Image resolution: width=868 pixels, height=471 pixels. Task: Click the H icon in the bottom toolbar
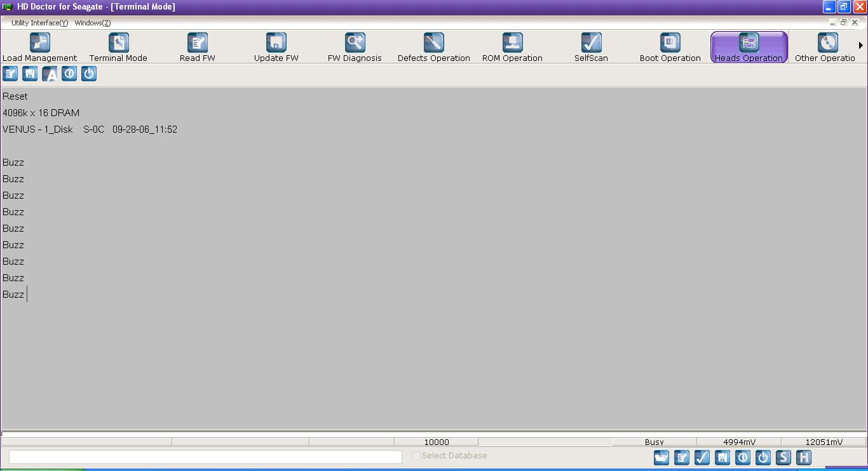pyautogui.click(x=804, y=457)
